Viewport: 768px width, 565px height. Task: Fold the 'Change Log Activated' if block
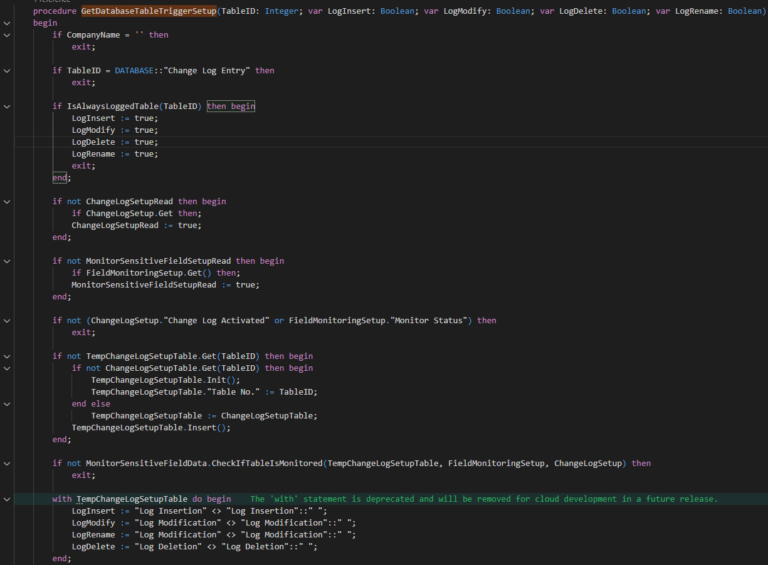[x=8, y=320]
